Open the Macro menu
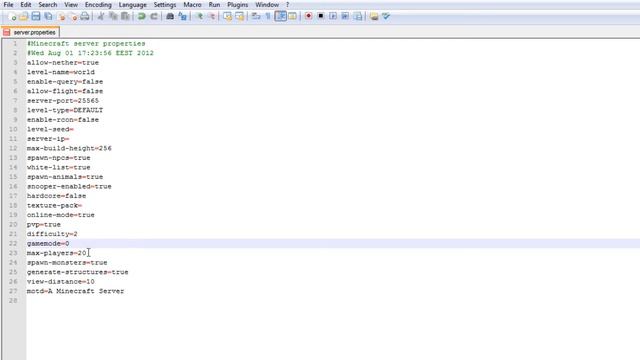 (192, 5)
